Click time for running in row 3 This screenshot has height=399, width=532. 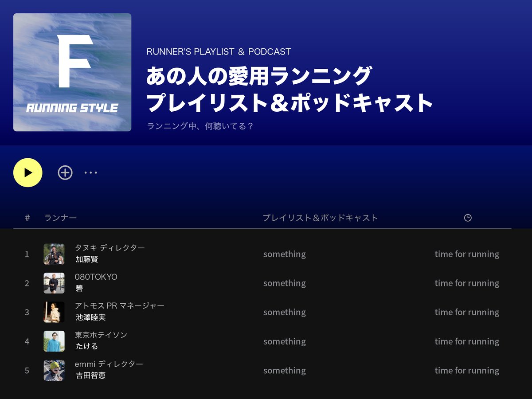[467, 312]
